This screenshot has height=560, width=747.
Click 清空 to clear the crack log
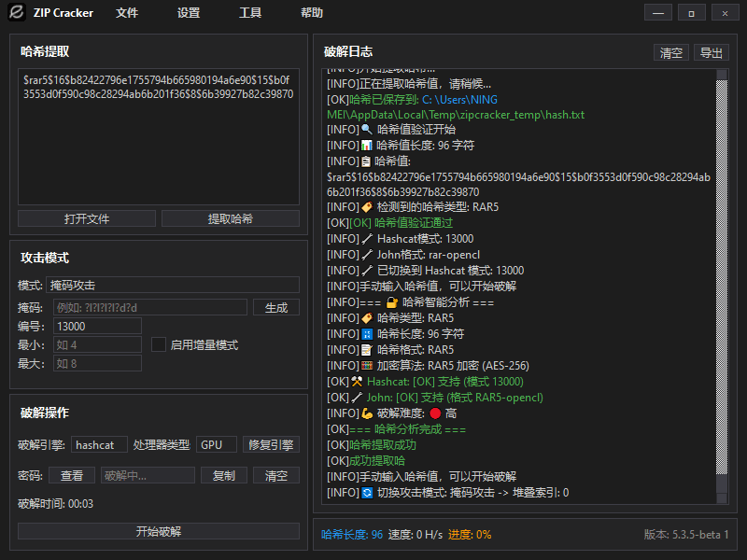[x=672, y=53]
